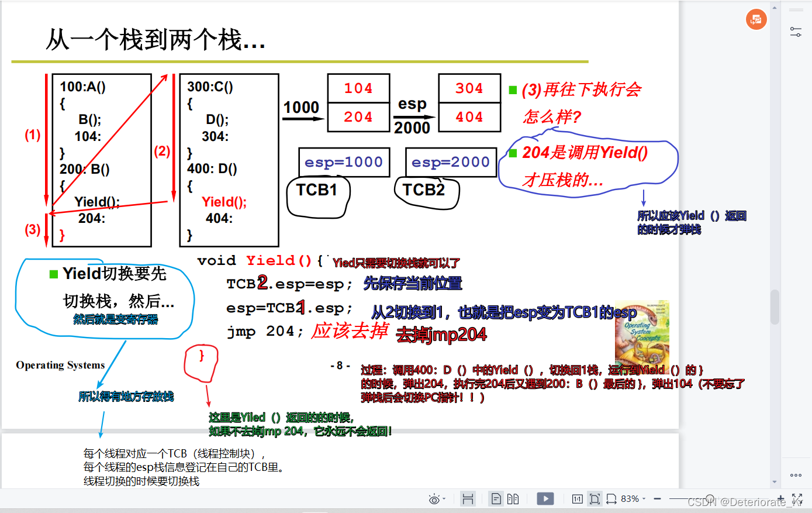812x513 pixels.
Task: Click slide title '从一个栈到两个栈…'
Action: 156,40
